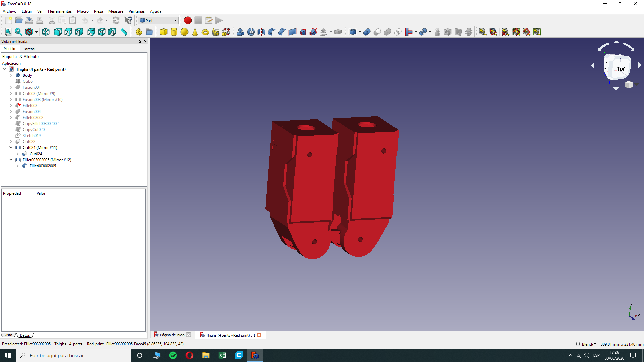Select the Mirror tool in toolbar
This screenshot has width=644, height=362.
[261, 32]
